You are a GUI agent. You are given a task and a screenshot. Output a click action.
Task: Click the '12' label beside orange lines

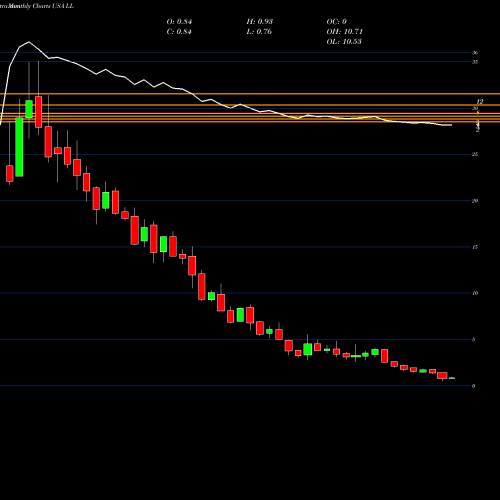[480, 101]
